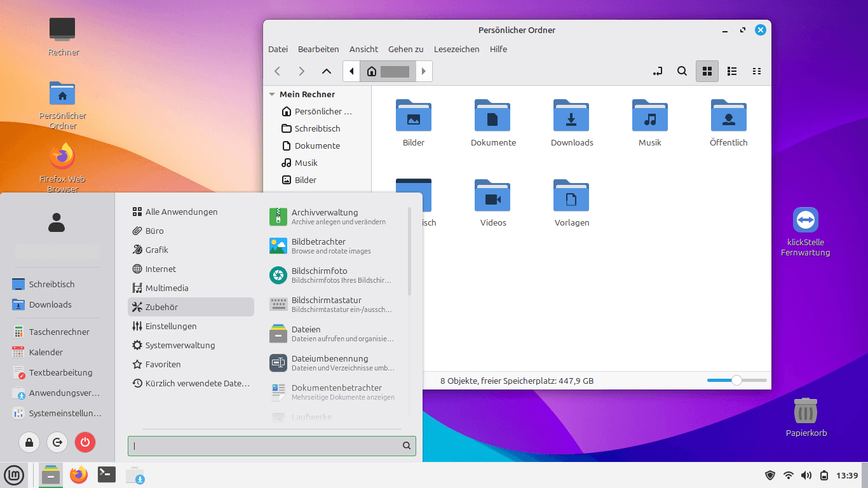Click the lock screen button in menu
This screenshot has width=868, height=488.
(x=29, y=442)
